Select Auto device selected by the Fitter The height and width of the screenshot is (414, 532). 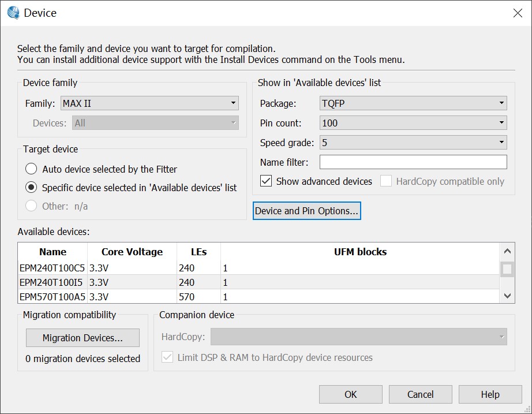31,169
